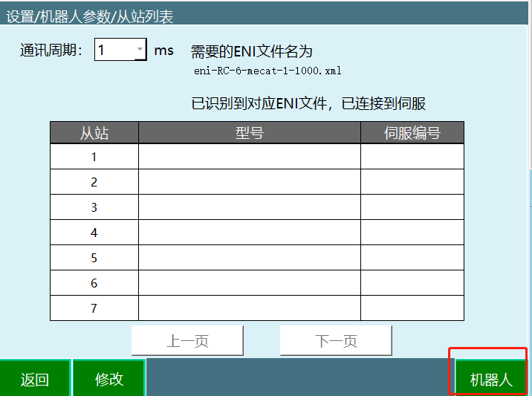Select the 伺服编号 column header
The height and width of the screenshot is (396, 532).
coord(412,133)
